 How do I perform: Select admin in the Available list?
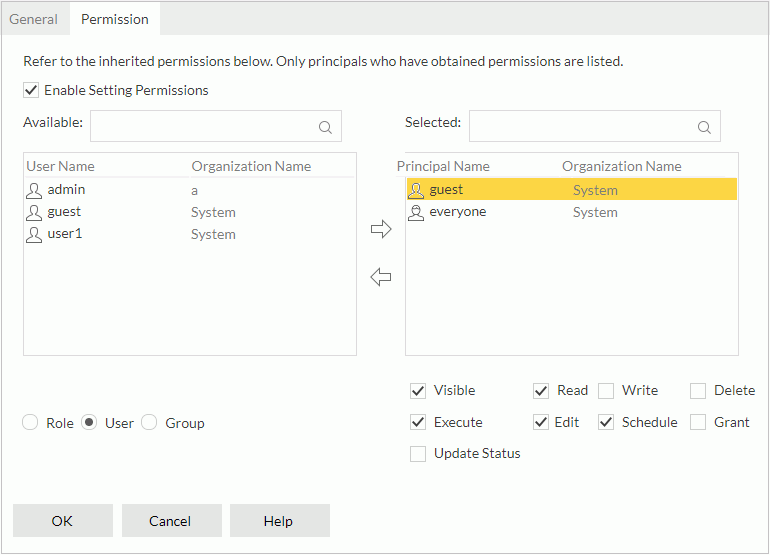[190, 190]
